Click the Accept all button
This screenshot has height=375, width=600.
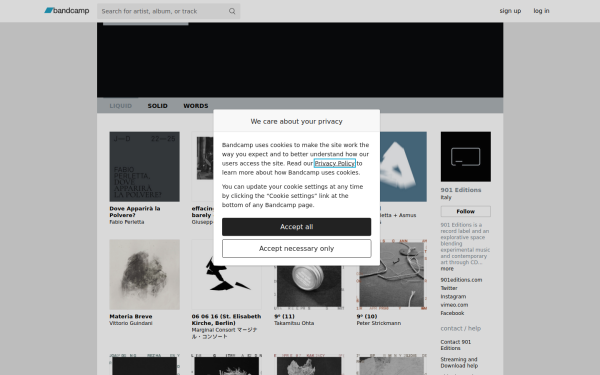tap(297, 227)
